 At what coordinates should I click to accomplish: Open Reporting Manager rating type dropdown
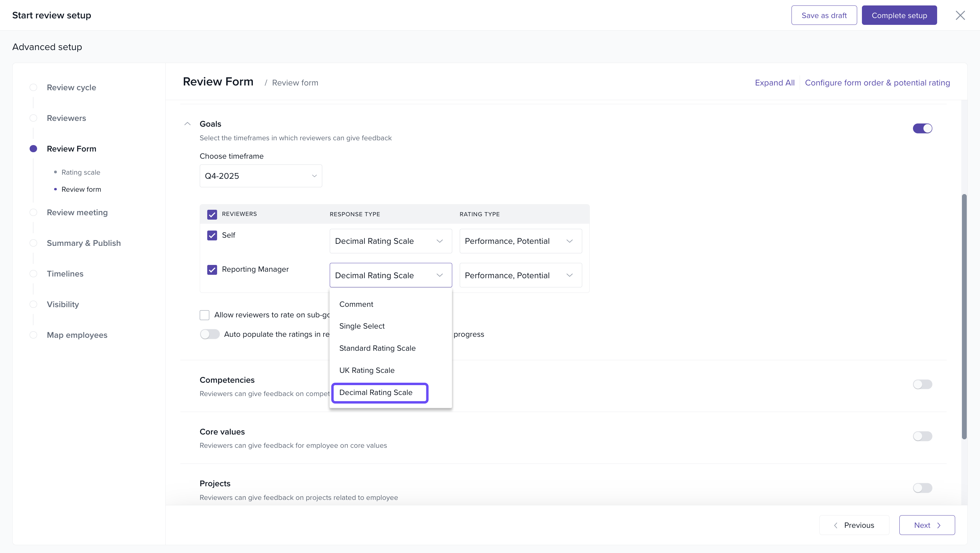tap(520, 275)
